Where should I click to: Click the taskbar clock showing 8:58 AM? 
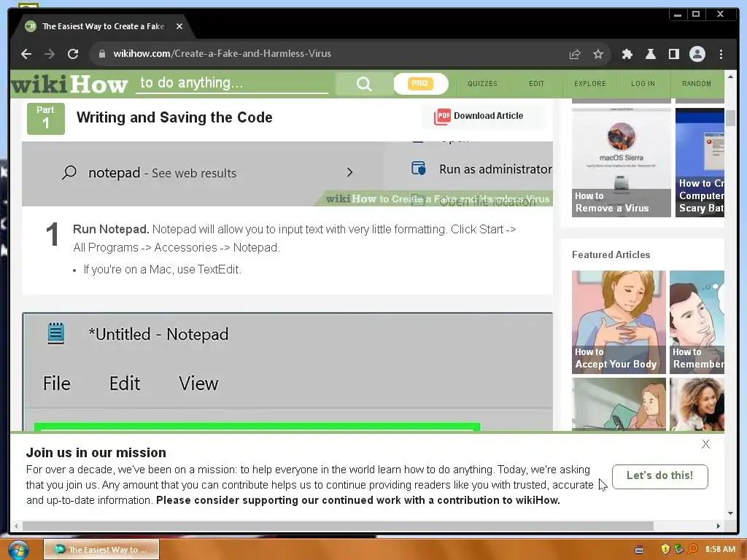pyautogui.click(x=720, y=550)
